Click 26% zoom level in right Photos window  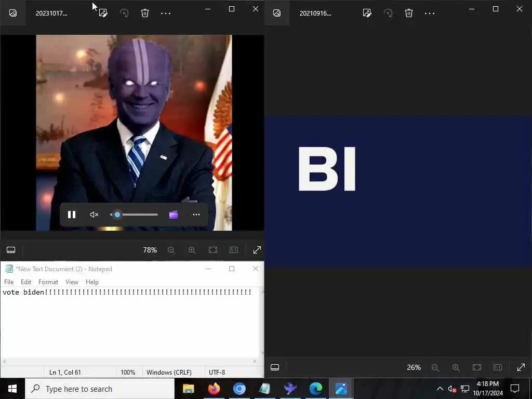(414, 367)
